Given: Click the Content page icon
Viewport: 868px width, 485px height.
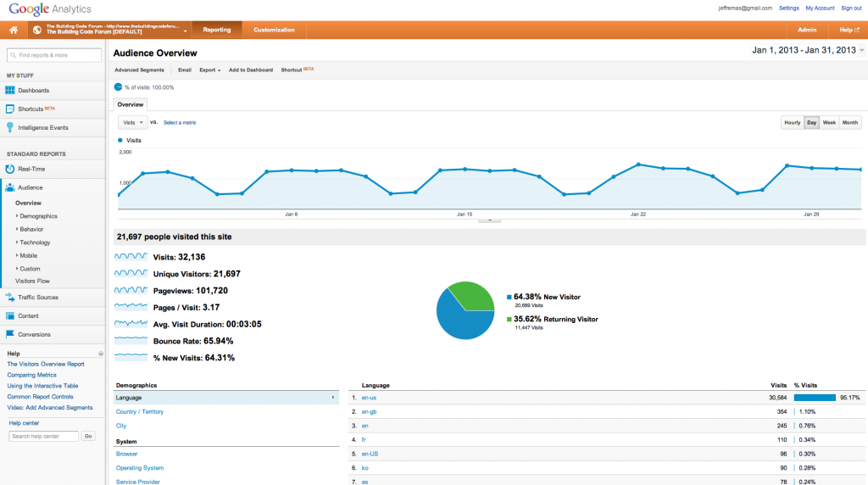Looking at the screenshot, I should pyautogui.click(x=10, y=316).
